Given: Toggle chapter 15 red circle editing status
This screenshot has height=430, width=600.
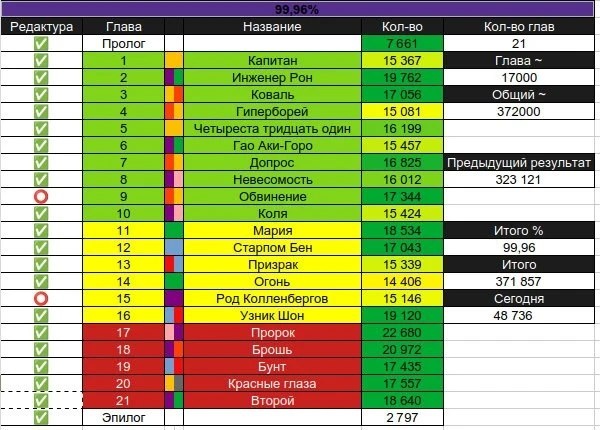Looking at the screenshot, I should click(x=41, y=298).
